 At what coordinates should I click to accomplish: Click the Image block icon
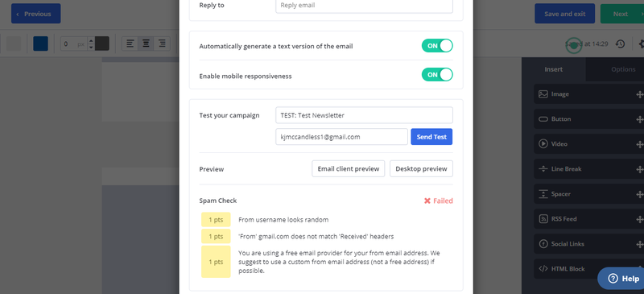[543, 94]
